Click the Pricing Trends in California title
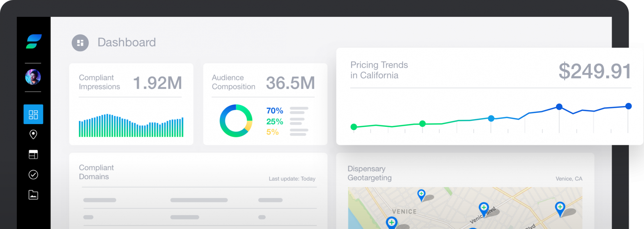The width and height of the screenshot is (644, 229). [x=379, y=70]
